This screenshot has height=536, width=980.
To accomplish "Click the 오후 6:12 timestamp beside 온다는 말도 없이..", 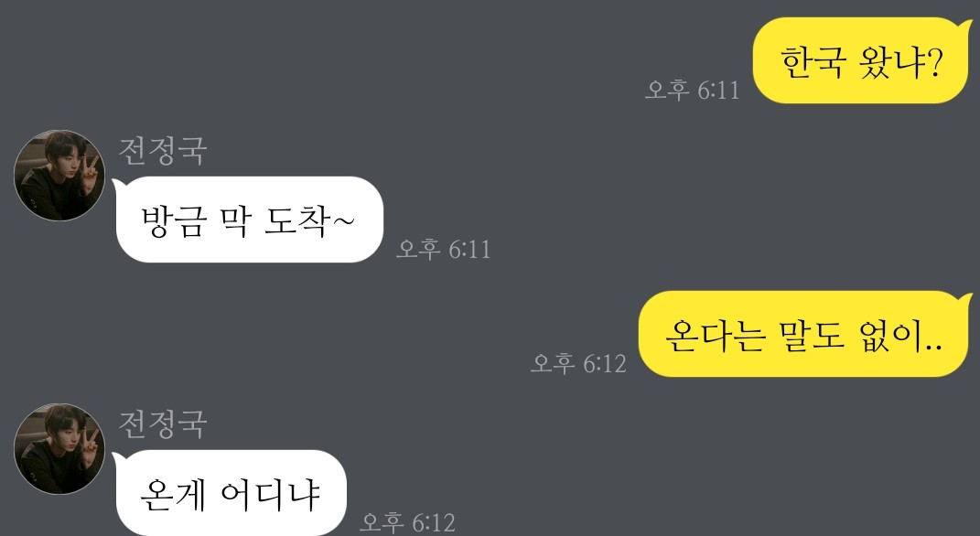I will click(x=578, y=362).
